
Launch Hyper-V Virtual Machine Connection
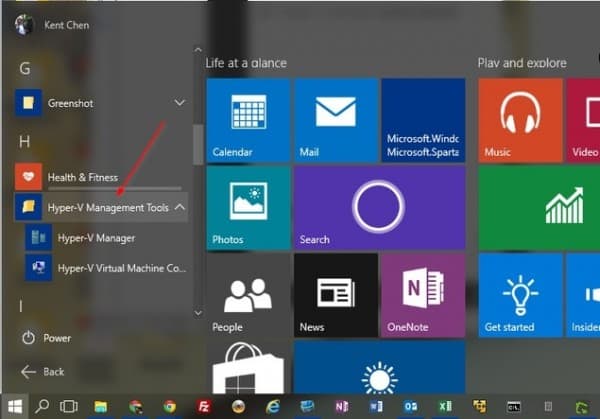106,268
